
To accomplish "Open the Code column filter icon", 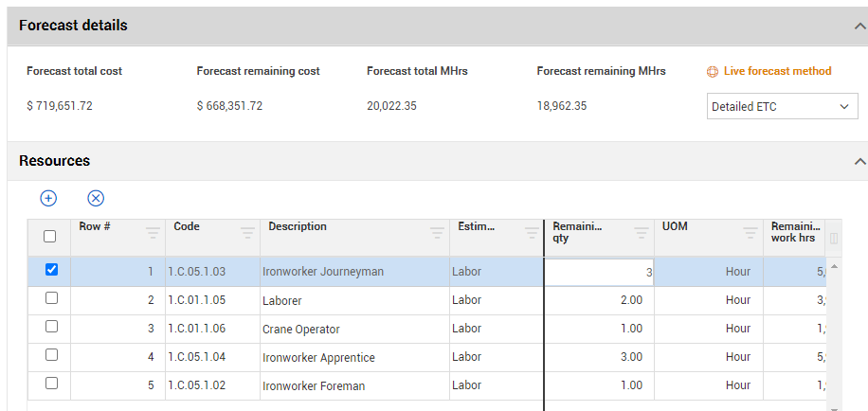I will (247, 233).
